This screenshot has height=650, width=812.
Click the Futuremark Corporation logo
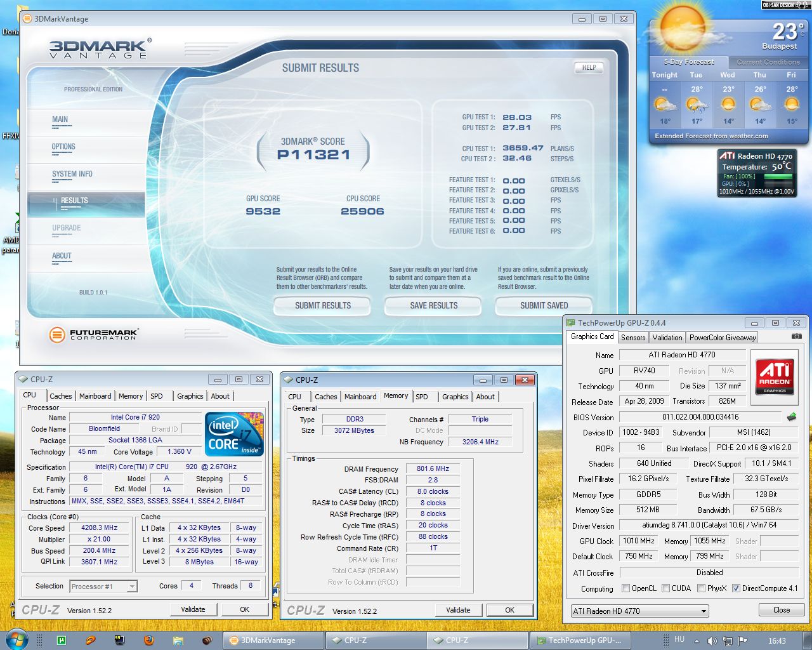[x=94, y=334]
